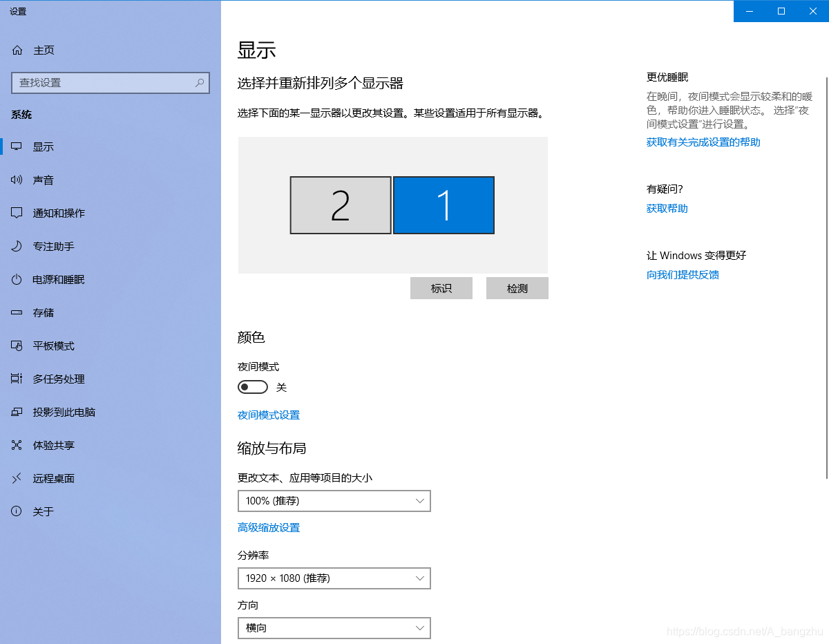
Task: Click the notifications speech-bubble icon
Action: coord(17,214)
